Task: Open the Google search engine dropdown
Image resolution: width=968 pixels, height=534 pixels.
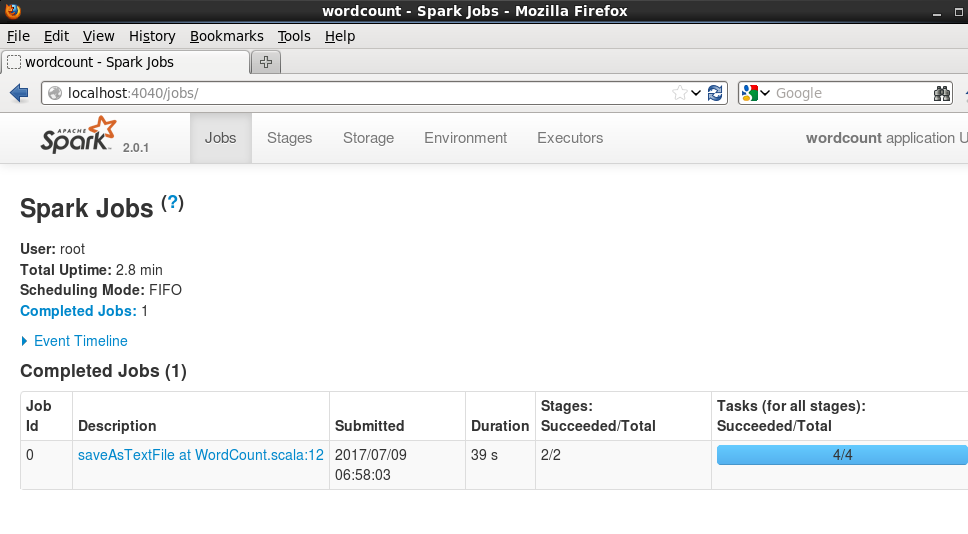Action: point(756,93)
